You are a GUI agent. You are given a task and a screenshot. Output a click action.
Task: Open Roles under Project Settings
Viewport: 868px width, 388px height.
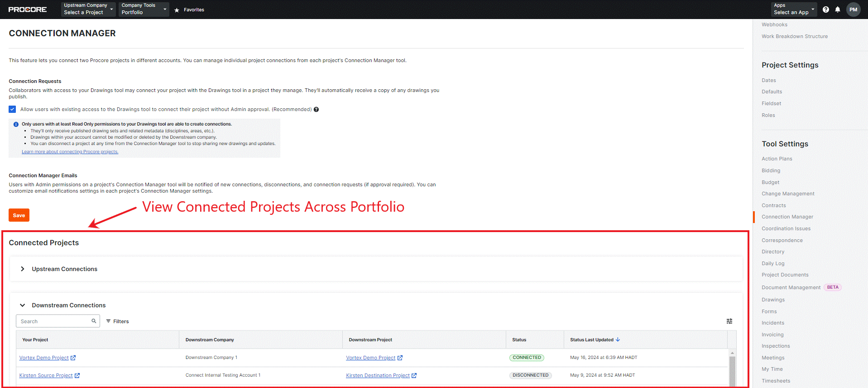tap(768, 115)
